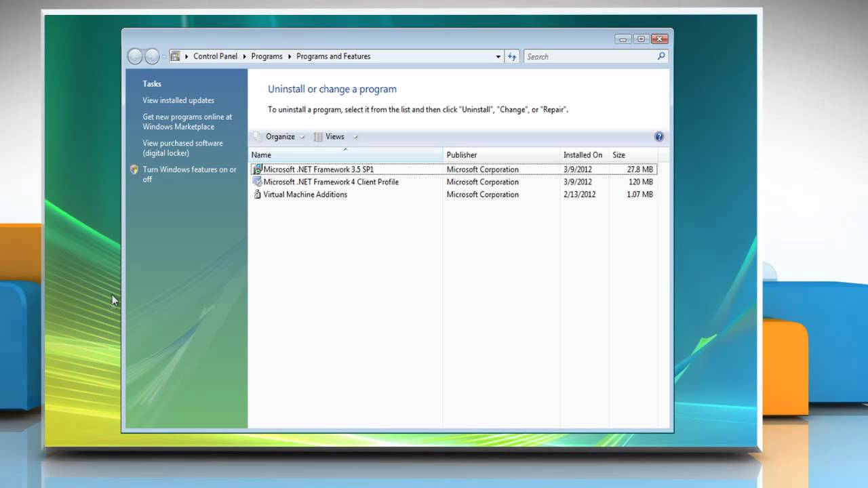The height and width of the screenshot is (488, 868).
Task: Select Microsoft .NET Framework 3.5 SP1 row
Action: pos(453,169)
